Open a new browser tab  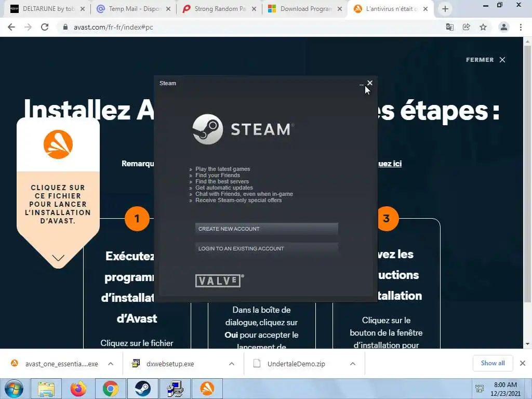tap(445, 9)
